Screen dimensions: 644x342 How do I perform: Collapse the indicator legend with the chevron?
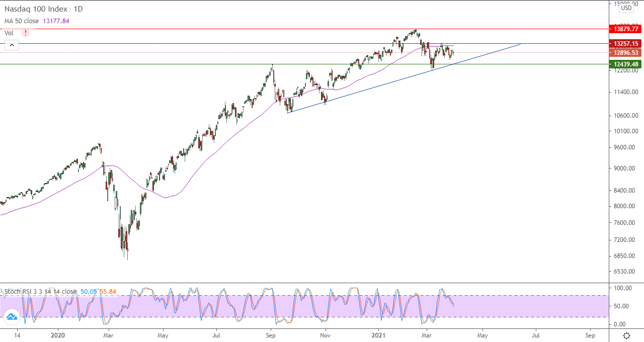click(12, 45)
